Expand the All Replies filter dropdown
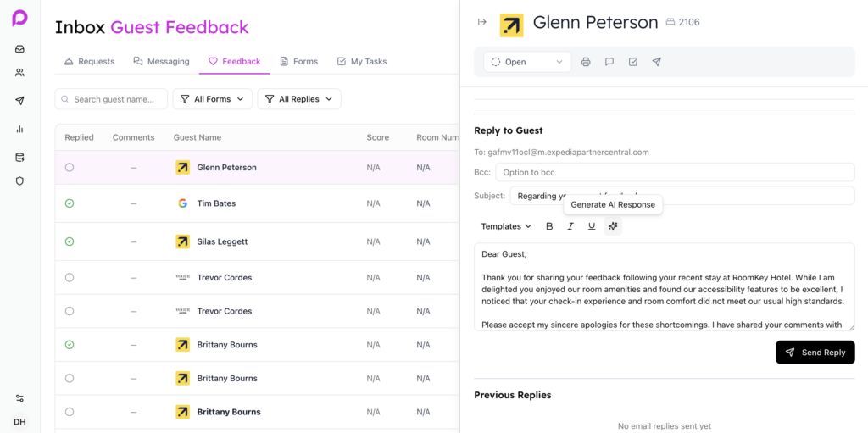The height and width of the screenshot is (433, 868). [x=299, y=99]
